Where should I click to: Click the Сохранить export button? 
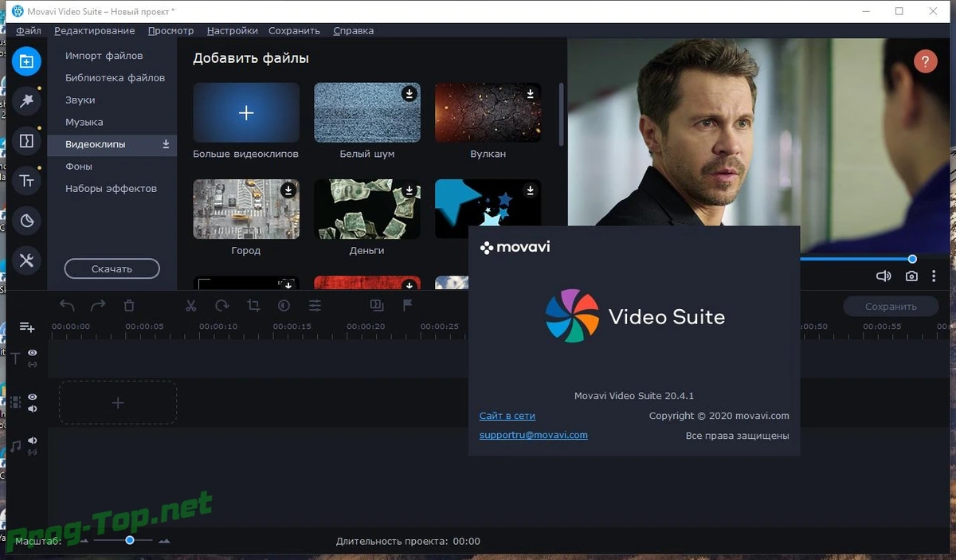[x=891, y=307]
